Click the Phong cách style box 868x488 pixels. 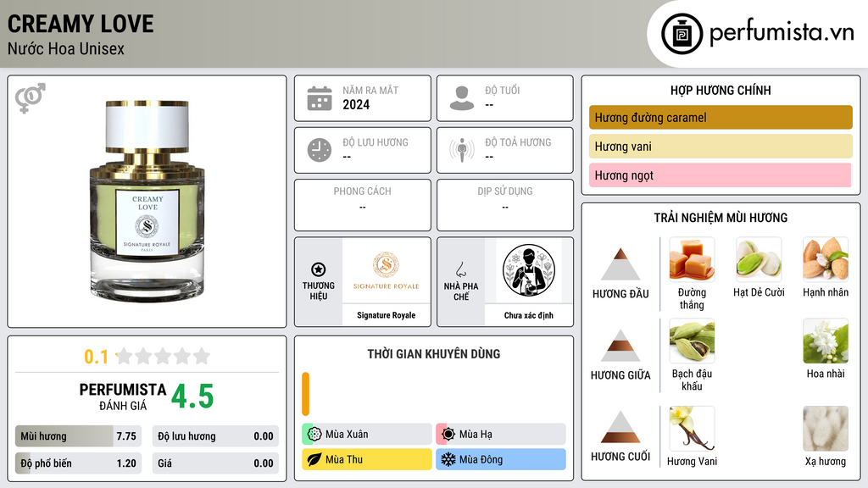(x=363, y=205)
